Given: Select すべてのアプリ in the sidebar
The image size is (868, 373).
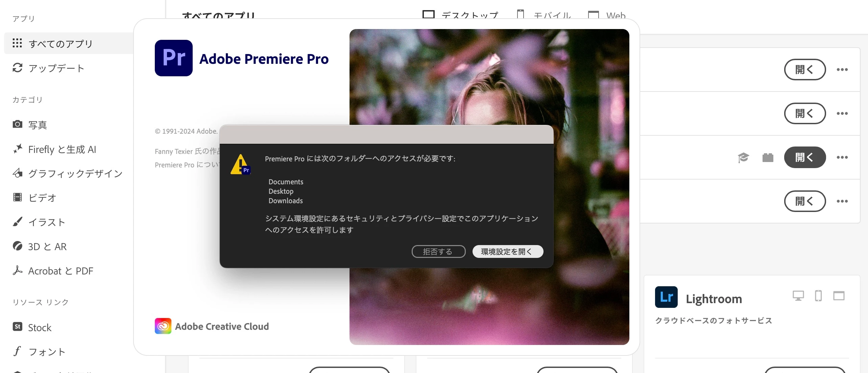Looking at the screenshot, I should click(x=61, y=44).
